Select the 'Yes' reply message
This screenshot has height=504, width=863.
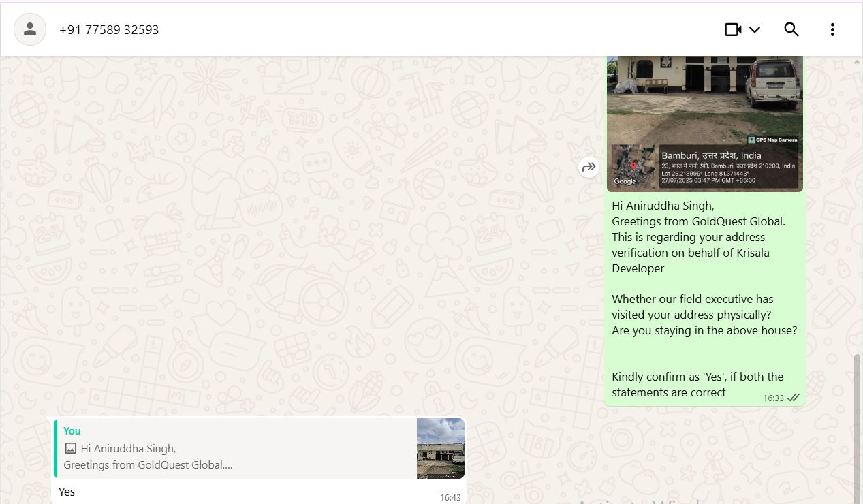[x=67, y=492]
